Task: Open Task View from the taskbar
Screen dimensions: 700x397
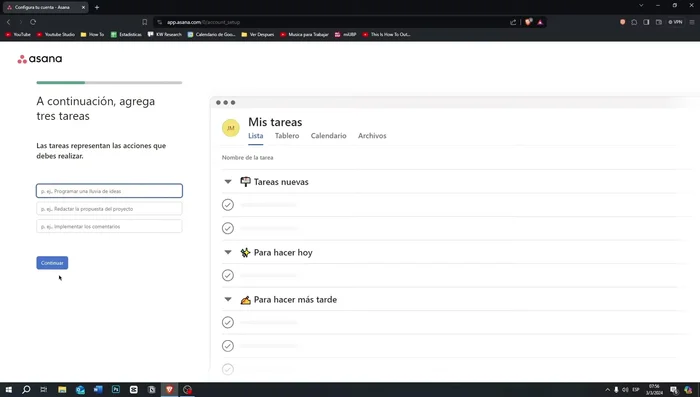Action: [44, 389]
